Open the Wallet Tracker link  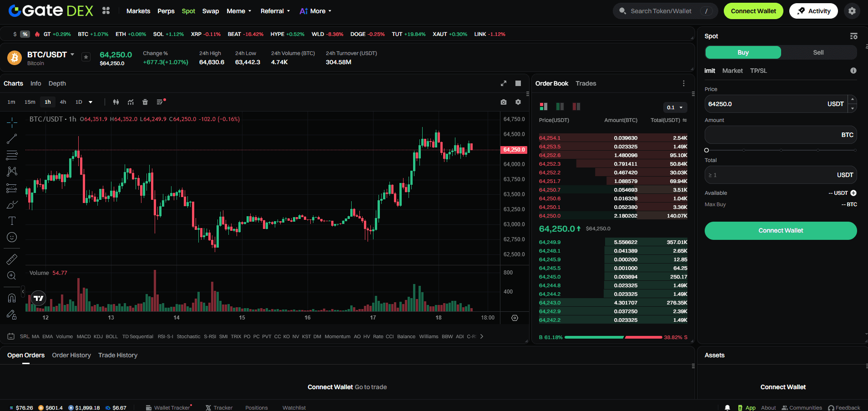pos(169,408)
